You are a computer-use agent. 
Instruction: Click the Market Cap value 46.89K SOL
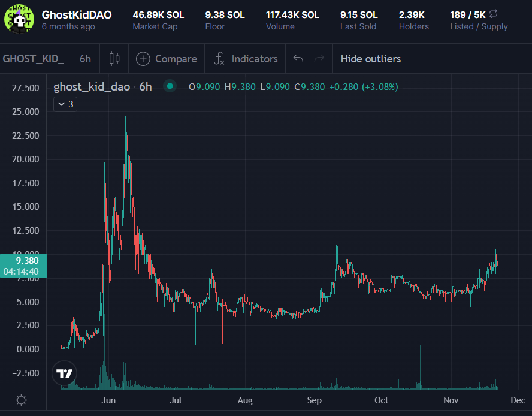(x=158, y=15)
